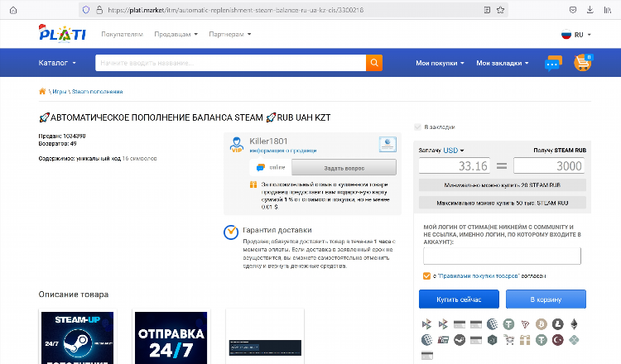Open the Правилами покупки товаров link
The image size is (621, 364).
coord(478,275)
